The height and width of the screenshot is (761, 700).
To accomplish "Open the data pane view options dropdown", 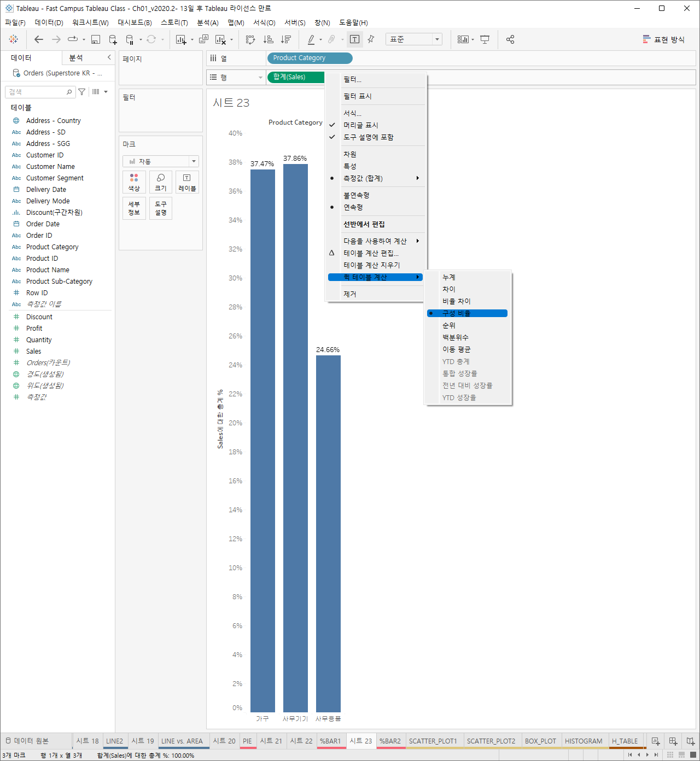I will click(100, 92).
